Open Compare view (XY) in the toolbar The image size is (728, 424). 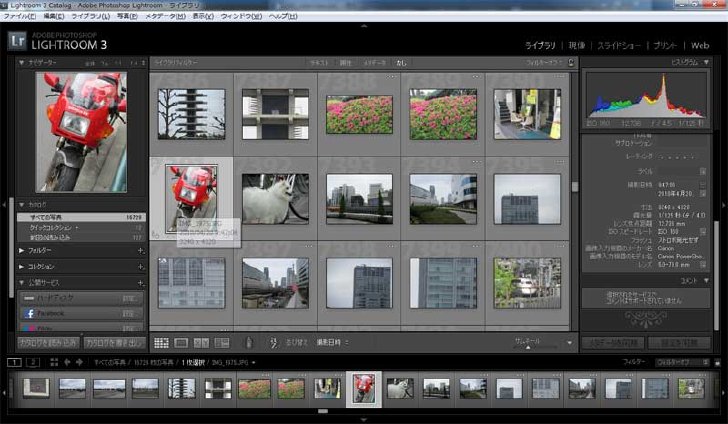[201, 343]
